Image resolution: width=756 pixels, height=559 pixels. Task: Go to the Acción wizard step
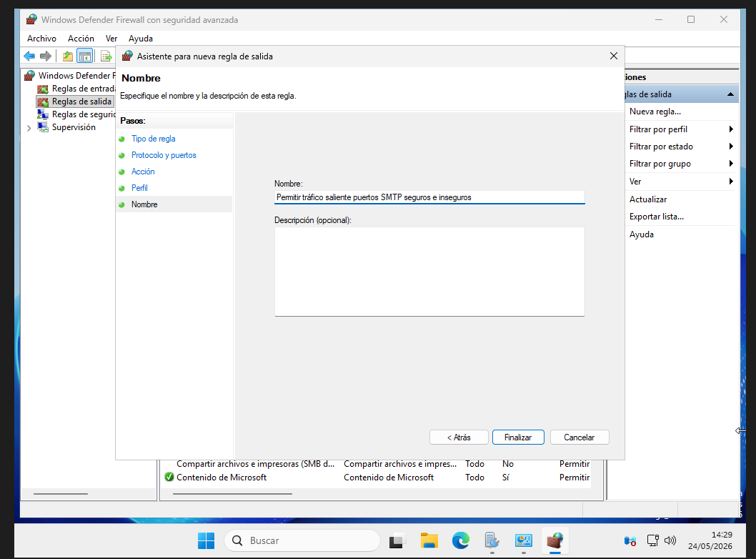coord(143,172)
